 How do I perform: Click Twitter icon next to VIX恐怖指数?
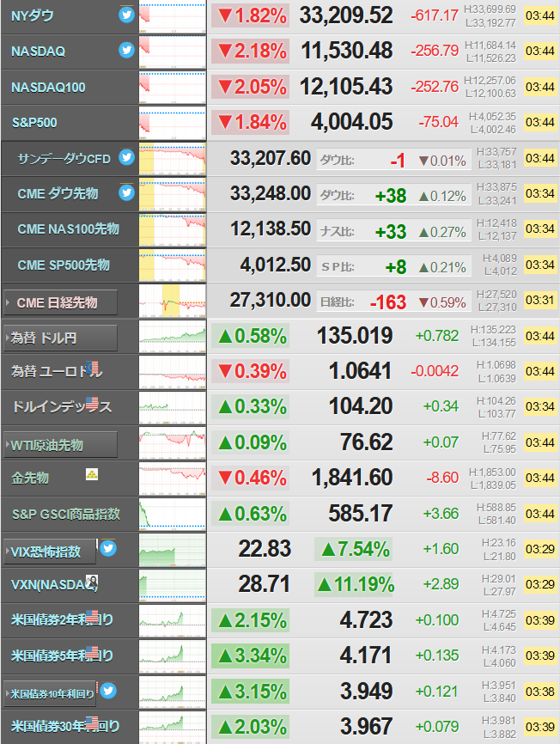point(108,548)
